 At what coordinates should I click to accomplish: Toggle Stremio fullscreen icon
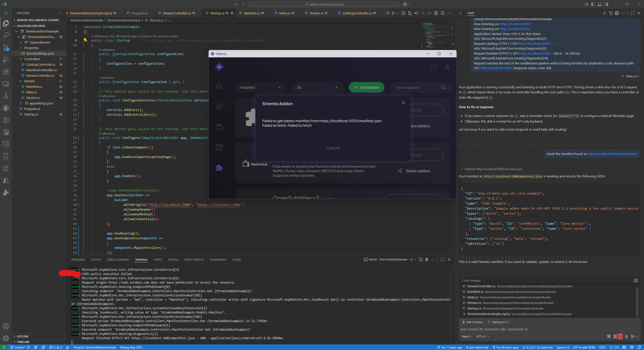point(433,67)
